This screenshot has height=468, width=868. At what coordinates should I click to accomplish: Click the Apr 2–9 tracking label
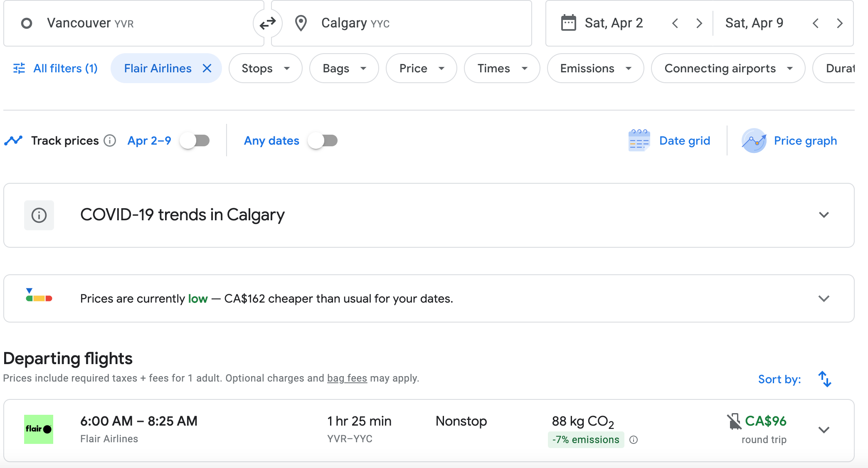pos(149,141)
